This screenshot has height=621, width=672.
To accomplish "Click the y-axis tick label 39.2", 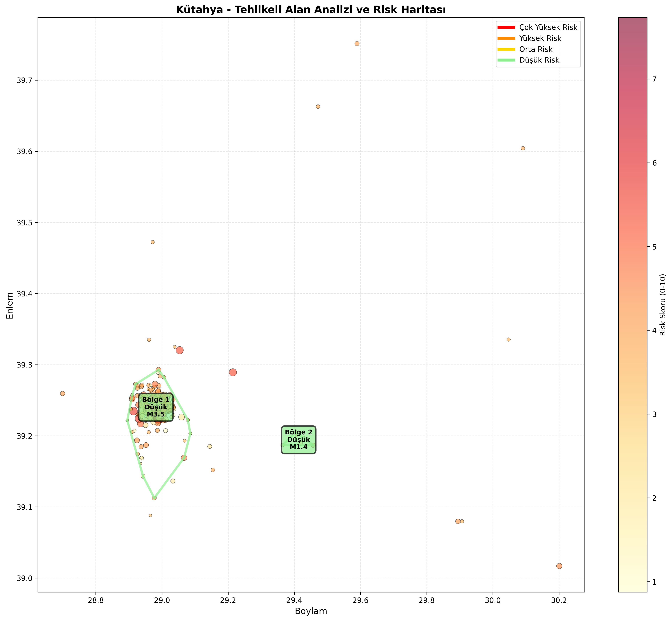I will (x=24, y=436).
